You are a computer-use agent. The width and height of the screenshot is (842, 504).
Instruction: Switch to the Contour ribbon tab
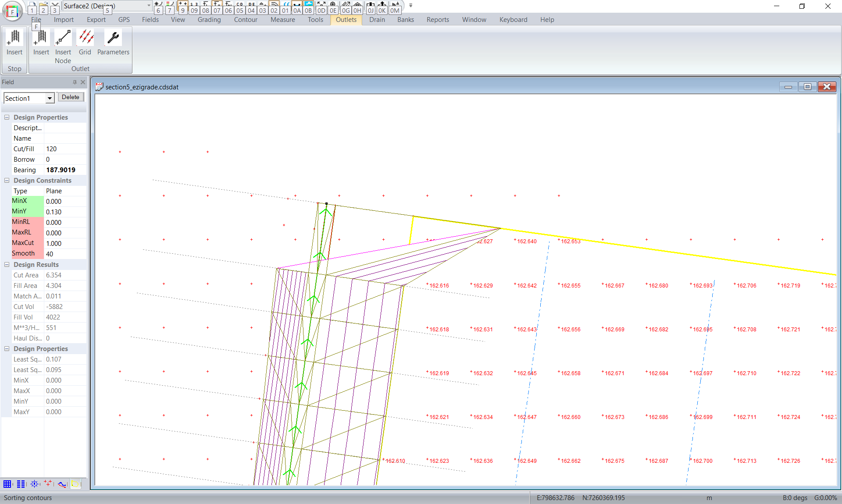click(x=246, y=20)
